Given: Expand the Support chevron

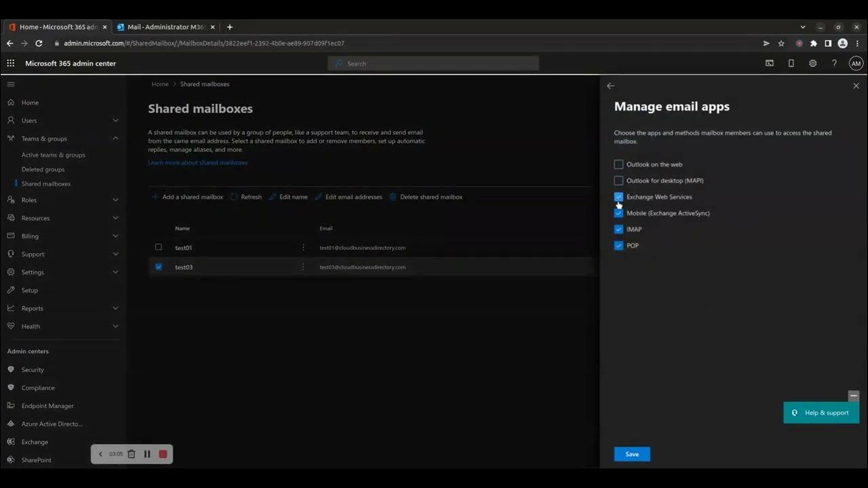Looking at the screenshot, I should pyautogui.click(x=115, y=254).
